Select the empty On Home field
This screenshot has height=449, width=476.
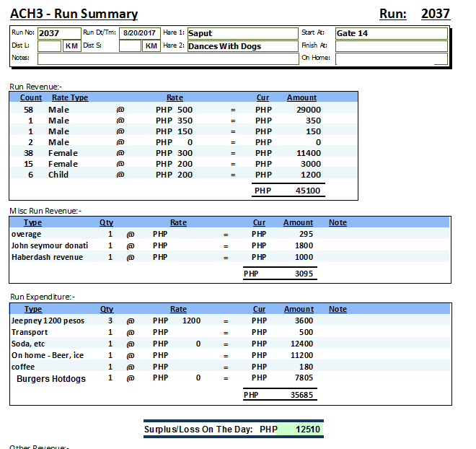pos(391,58)
